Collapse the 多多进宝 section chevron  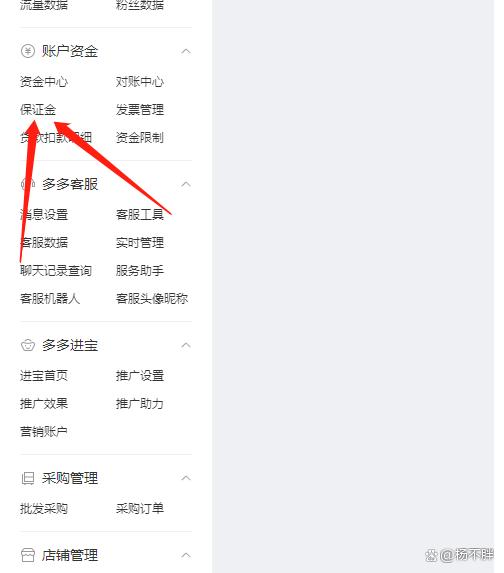click(186, 345)
